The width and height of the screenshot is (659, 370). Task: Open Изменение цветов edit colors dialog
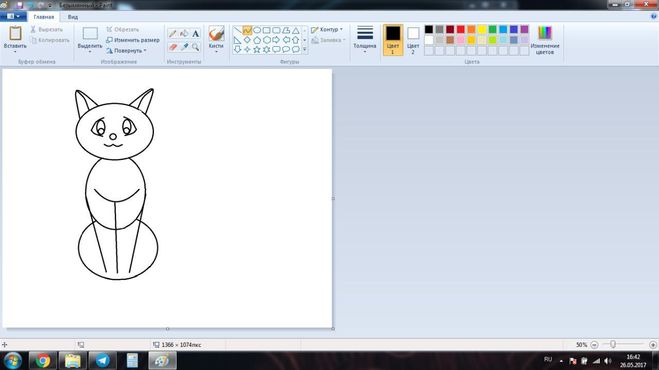[x=545, y=40]
